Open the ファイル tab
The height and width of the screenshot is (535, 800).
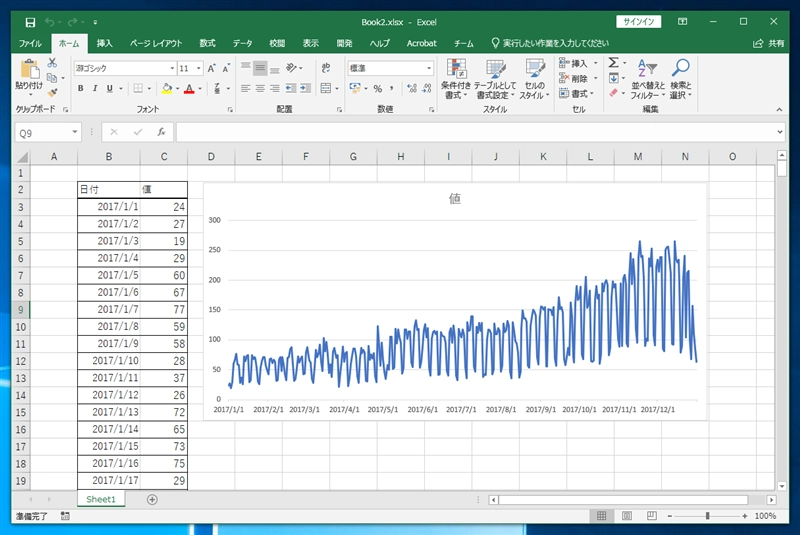30,43
